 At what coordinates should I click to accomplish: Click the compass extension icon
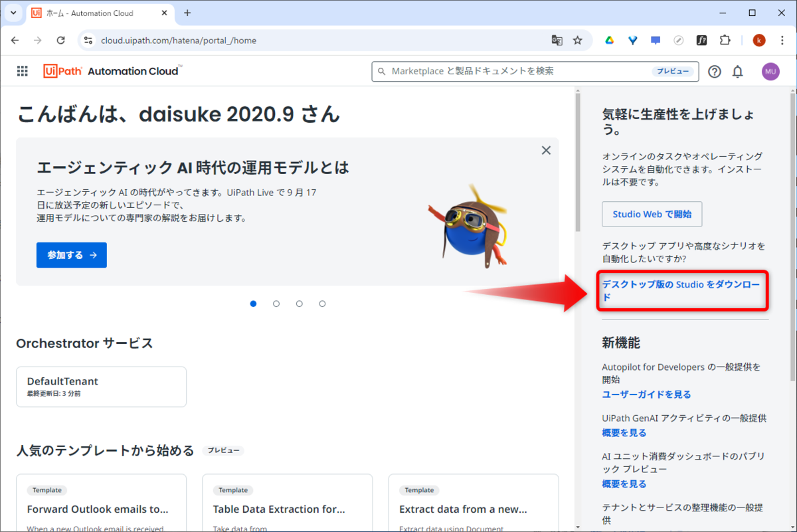[678, 41]
